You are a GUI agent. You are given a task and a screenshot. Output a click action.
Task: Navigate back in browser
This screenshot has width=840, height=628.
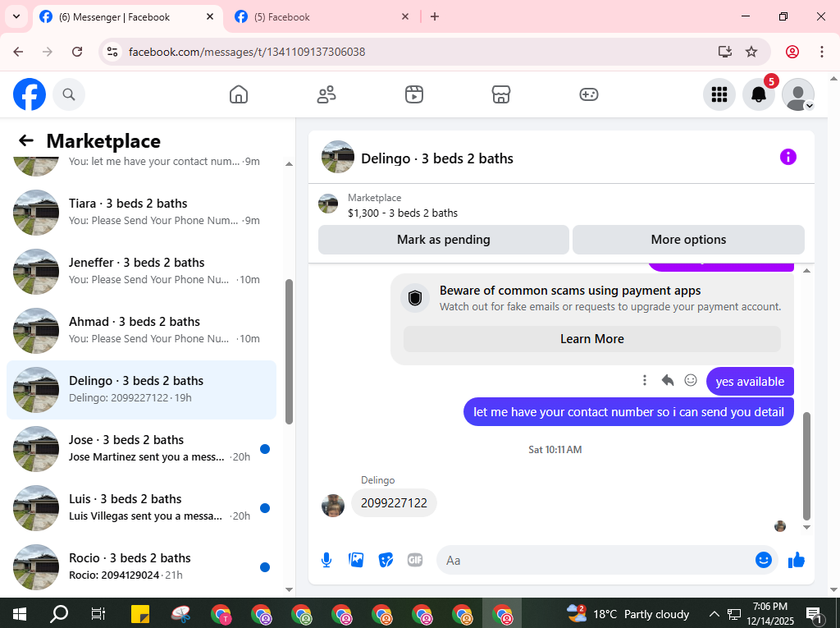click(x=18, y=52)
